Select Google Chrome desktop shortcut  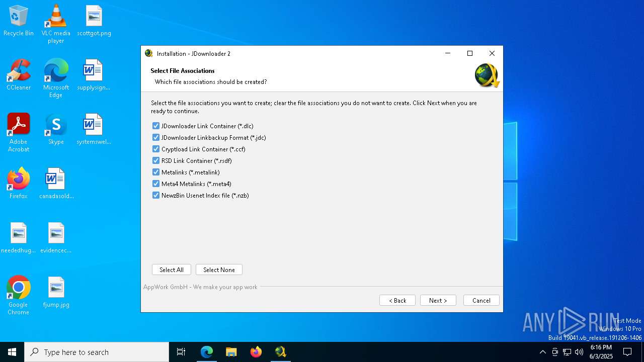[19, 296]
